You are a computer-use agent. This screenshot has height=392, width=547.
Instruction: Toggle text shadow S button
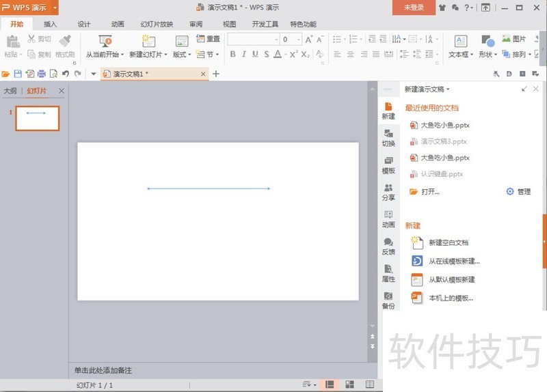click(267, 54)
